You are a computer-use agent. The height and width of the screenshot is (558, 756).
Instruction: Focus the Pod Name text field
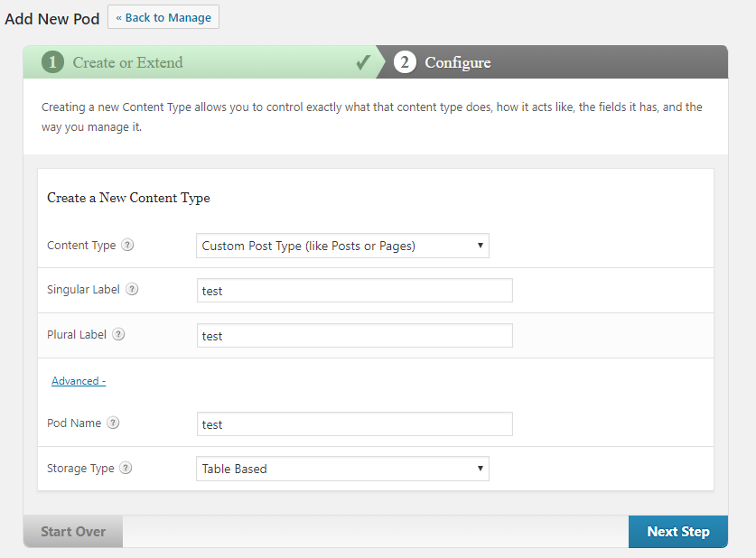click(355, 424)
